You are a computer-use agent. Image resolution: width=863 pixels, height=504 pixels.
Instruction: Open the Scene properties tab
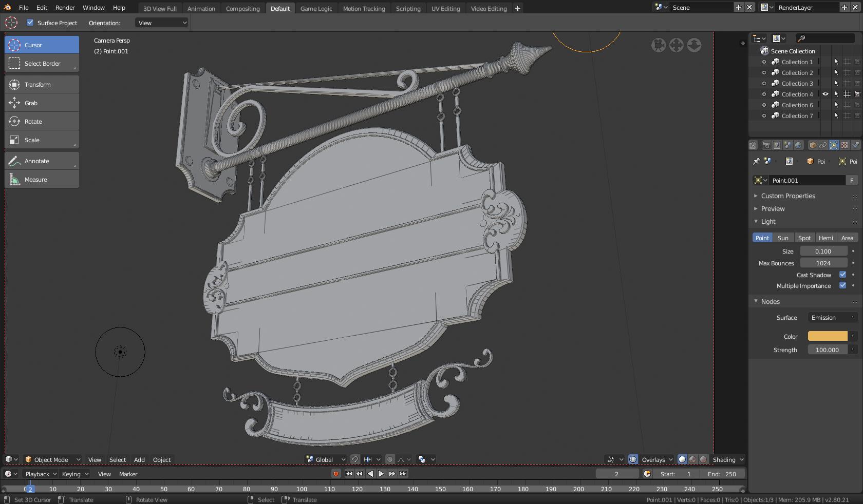(787, 145)
